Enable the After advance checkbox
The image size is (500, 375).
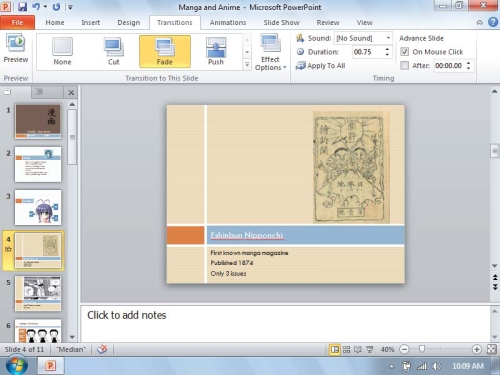pyautogui.click(x=404, y=65)
